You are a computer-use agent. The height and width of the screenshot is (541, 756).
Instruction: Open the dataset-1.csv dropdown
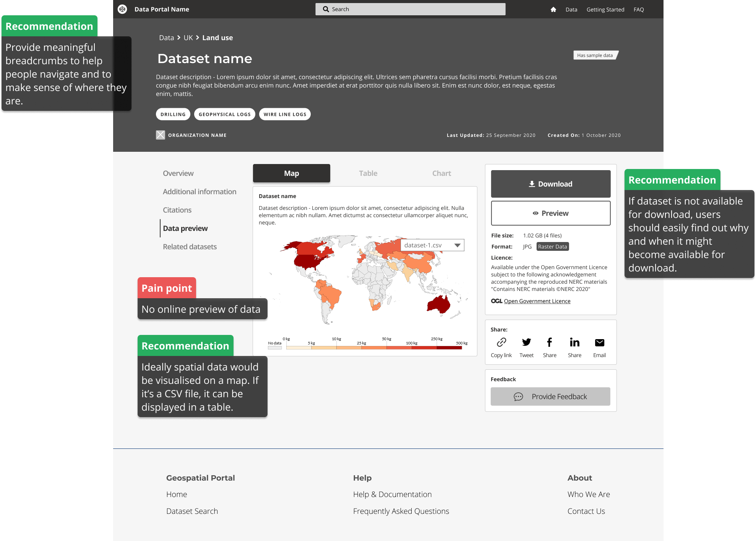click(432, 245)
